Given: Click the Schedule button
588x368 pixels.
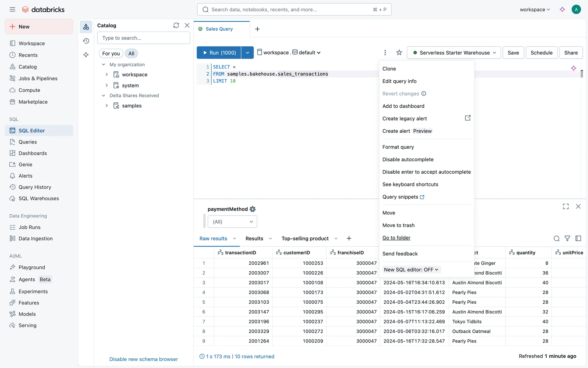Looking at the screenshot, I should (541, 53).
